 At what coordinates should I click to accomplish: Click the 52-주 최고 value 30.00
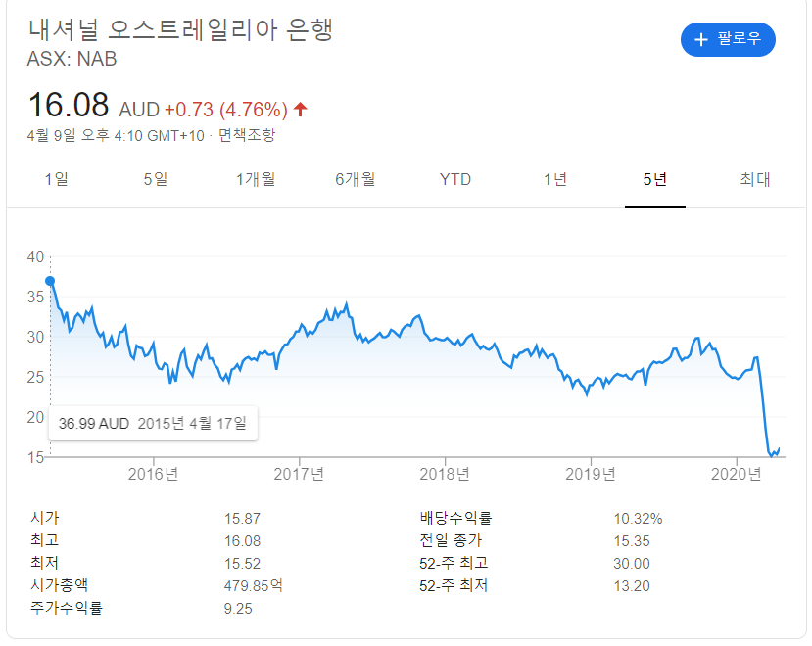pyautogui.click(x=632, y=564)
